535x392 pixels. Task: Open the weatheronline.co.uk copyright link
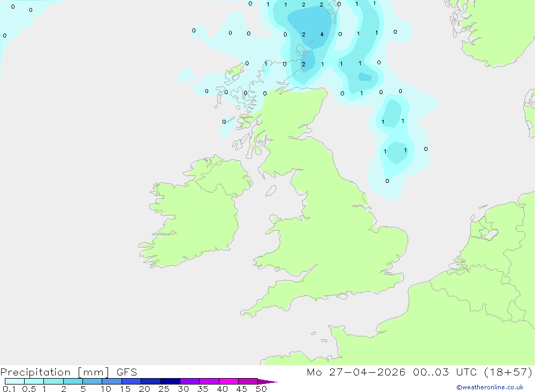pyautogui.click(x=490, y=387)
